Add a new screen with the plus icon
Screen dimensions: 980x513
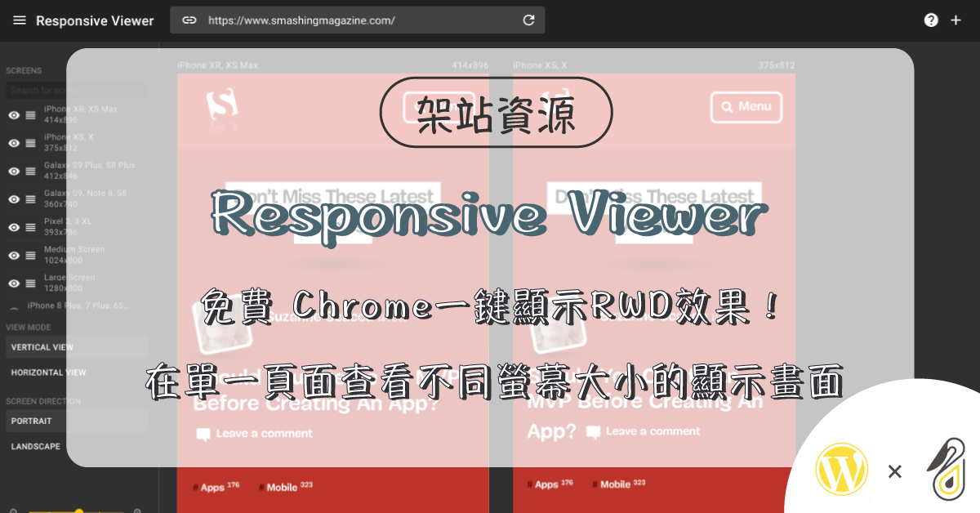955,20
